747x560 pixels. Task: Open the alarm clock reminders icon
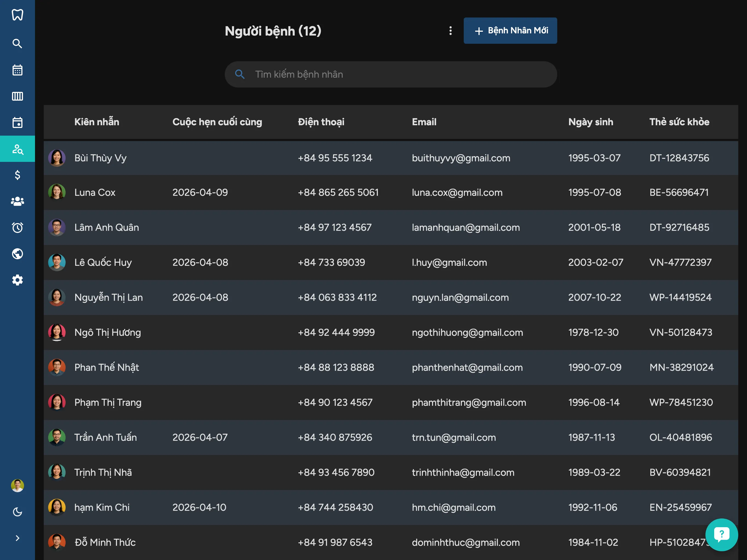tap(17, 227)
